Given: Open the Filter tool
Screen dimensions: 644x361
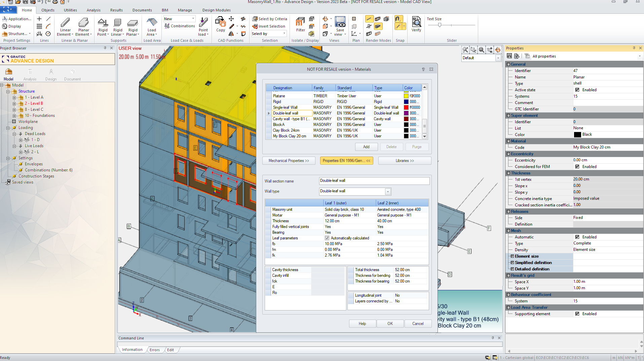Looking at the screenshot, I should point(300,25).
